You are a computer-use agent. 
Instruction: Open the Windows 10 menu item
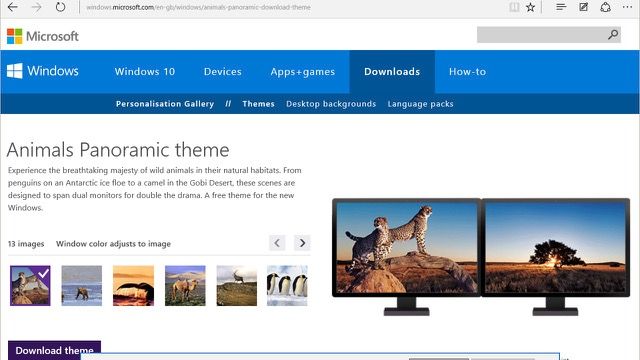144,71
